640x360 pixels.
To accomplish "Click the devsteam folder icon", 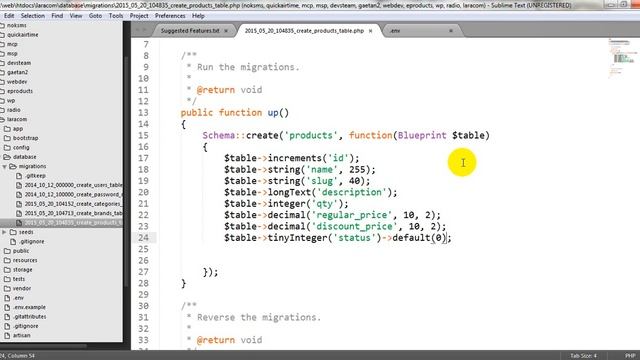I will tap(2, 63).
